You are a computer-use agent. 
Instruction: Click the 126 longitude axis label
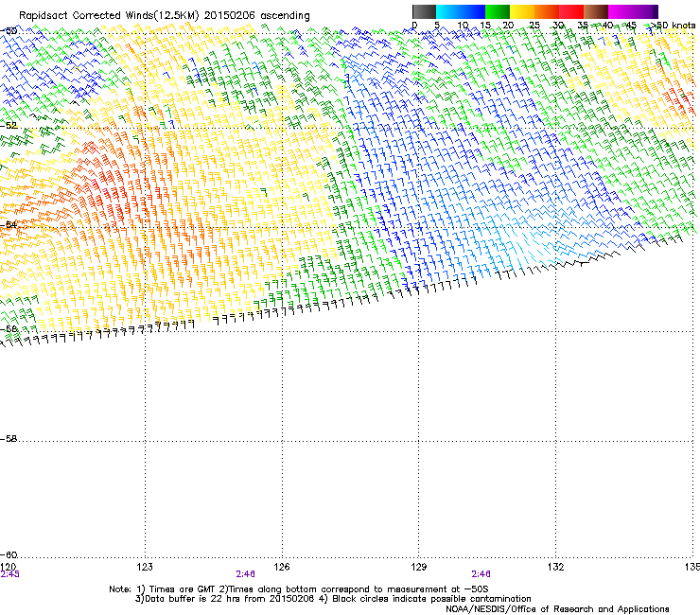[282, 567]
